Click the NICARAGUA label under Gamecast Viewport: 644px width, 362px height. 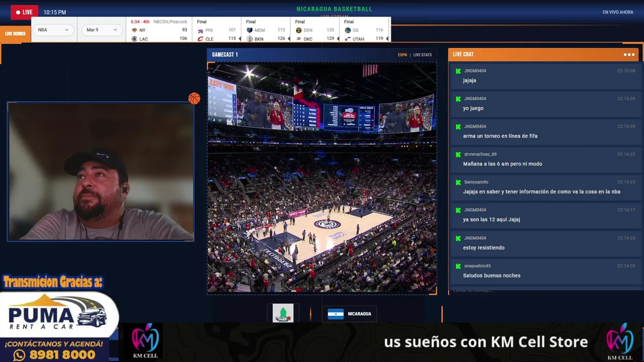point(359,314)
